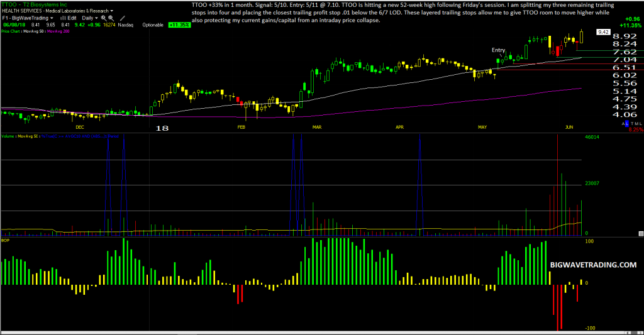Click the small square icon at volume pane corner
The width and height of the screenshot is (644, 335).
pyautogui.click(x=641, y=234)
